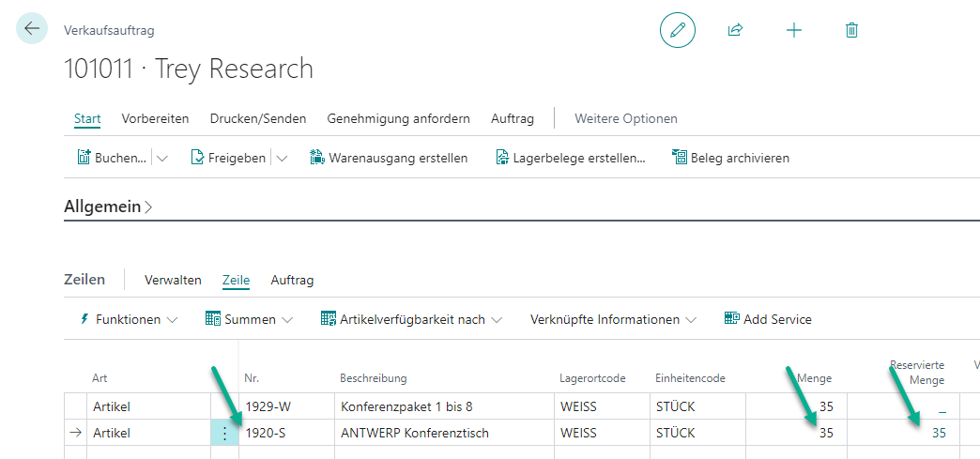Select item number 1920-S cell
The width and height of the screenshot is (980, 459).
(286, 433)
